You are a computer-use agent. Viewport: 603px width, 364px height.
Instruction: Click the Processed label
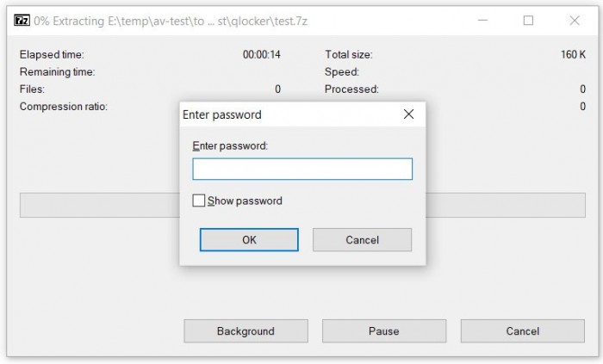(351, 89)
